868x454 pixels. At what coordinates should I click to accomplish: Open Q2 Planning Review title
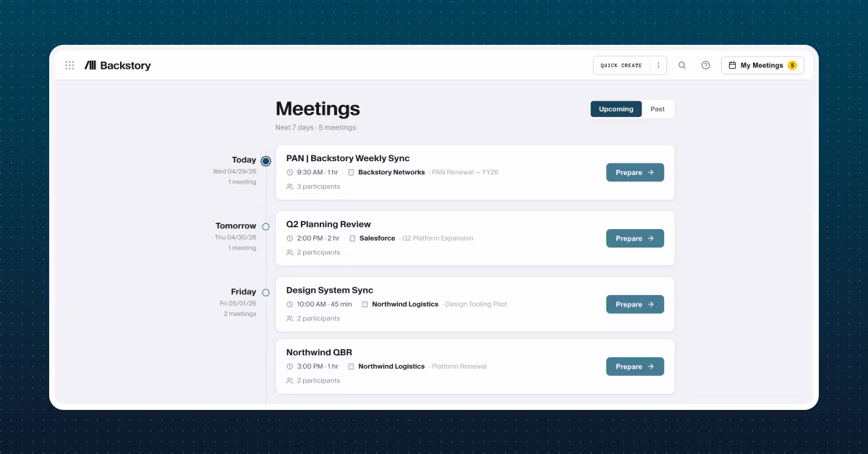328,224
